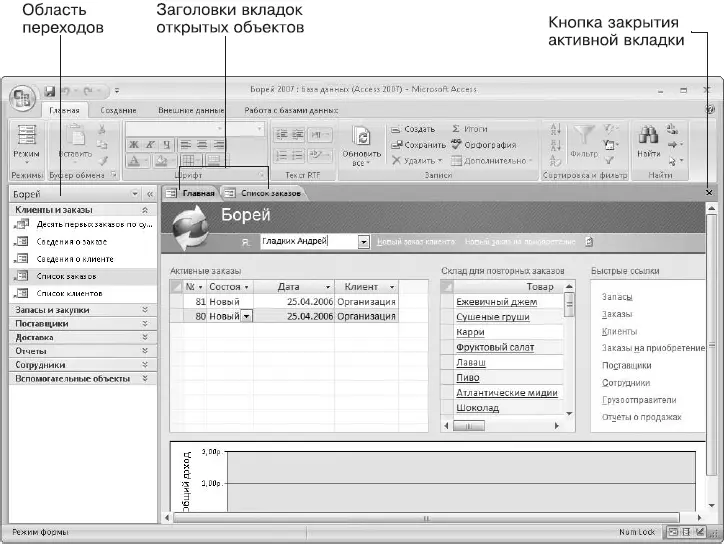Open the Запасы quick link
Image resolution: width=724 pixels, height=544 pixels.
[x=617, y=297]
